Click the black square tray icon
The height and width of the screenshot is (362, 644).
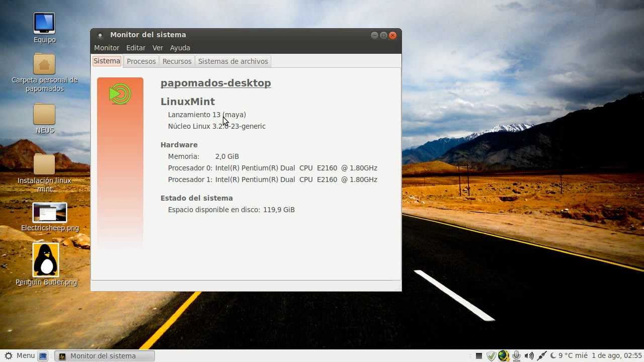pyautogui.click(x=479, y=356)
